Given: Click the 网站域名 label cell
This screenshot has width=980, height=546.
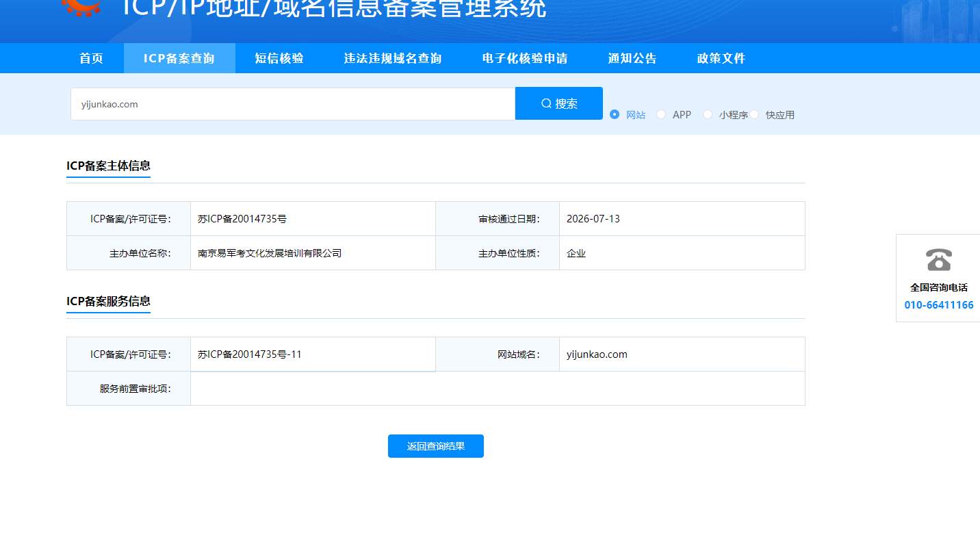Looking at the screenshot, I should pyautogui.click(x=498, y=354).
